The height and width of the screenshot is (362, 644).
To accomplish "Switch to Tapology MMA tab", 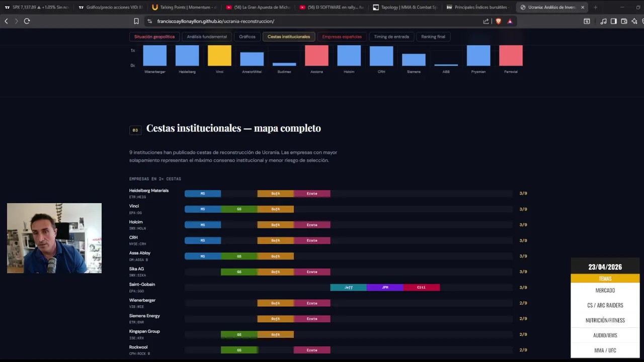I will [405, 7].
